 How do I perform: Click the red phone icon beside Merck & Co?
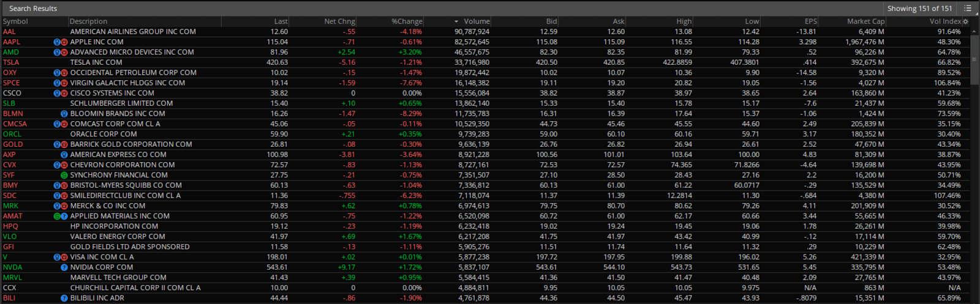tap(64, 206)
